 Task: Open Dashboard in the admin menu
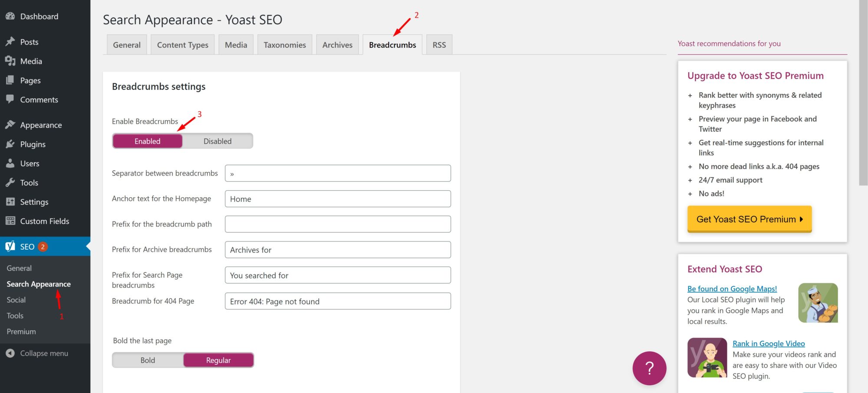pos(45,17)
